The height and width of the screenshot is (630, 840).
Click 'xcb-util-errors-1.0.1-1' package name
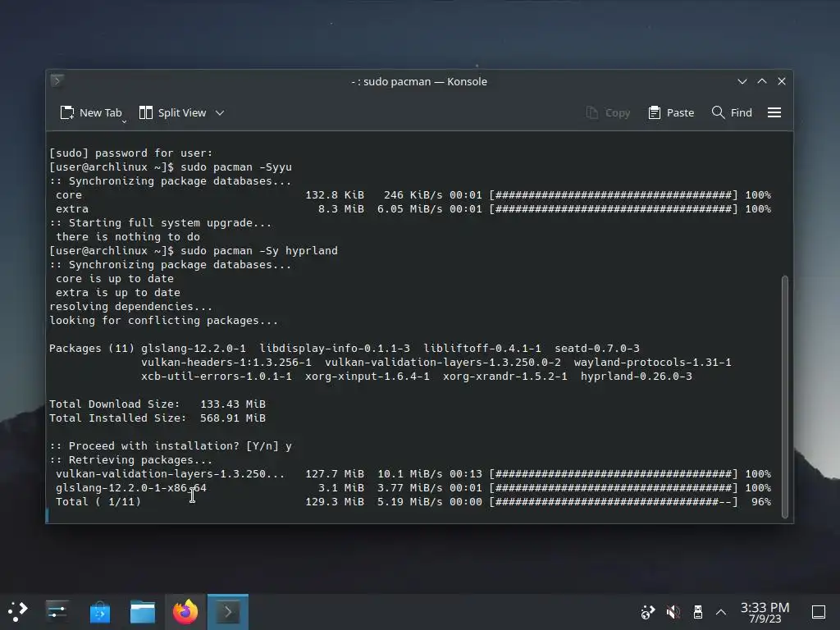tap(217, 376)
